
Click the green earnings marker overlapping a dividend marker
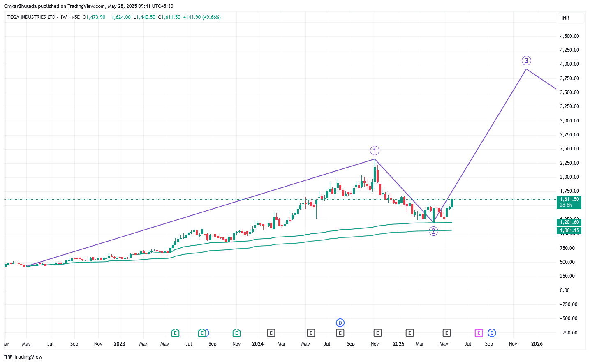click(x=202, y=333)
